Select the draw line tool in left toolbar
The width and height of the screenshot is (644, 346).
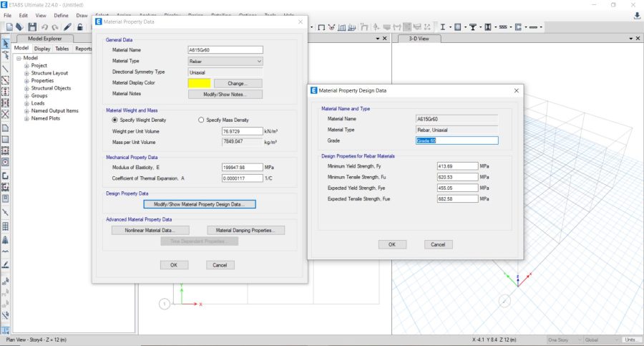(5, 69)
